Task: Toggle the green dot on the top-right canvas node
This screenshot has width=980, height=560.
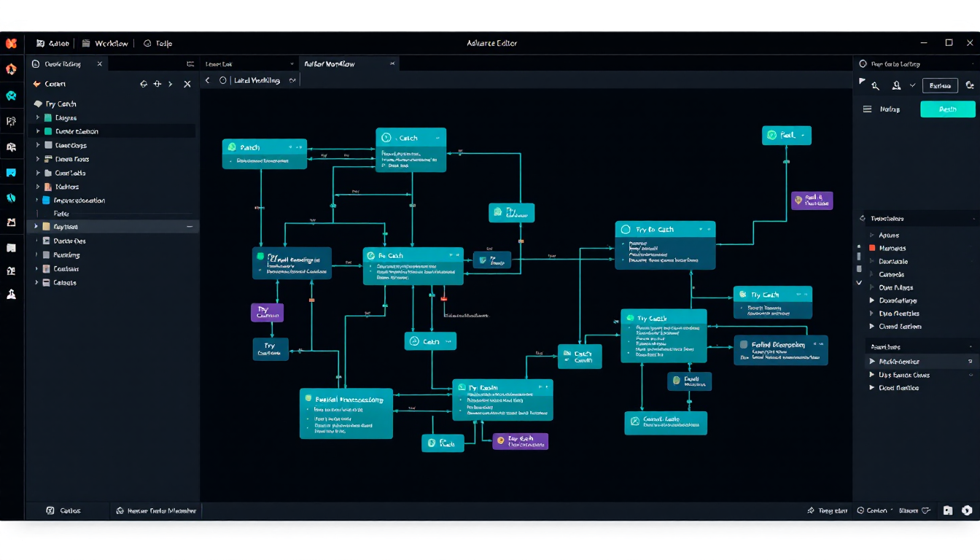Action: (772, 136)
